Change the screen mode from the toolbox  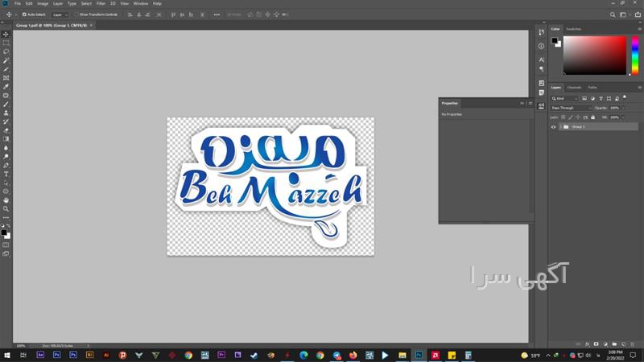coord(6,254)
